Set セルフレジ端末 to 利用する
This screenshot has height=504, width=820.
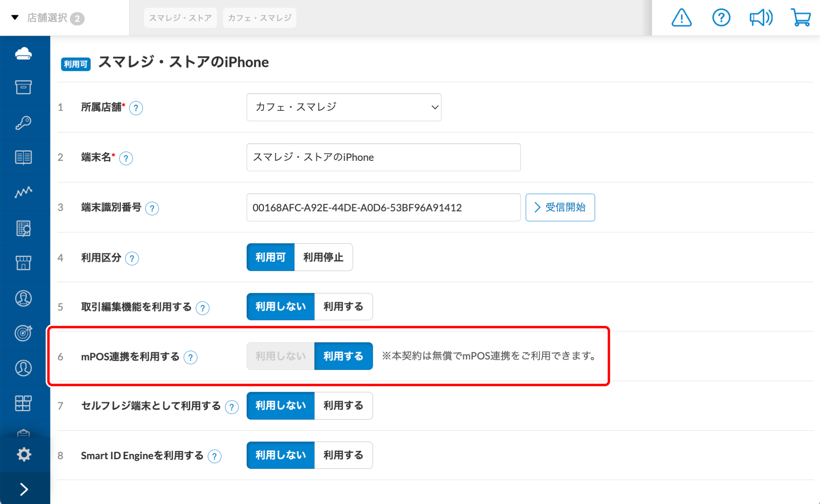coord(344,406)
